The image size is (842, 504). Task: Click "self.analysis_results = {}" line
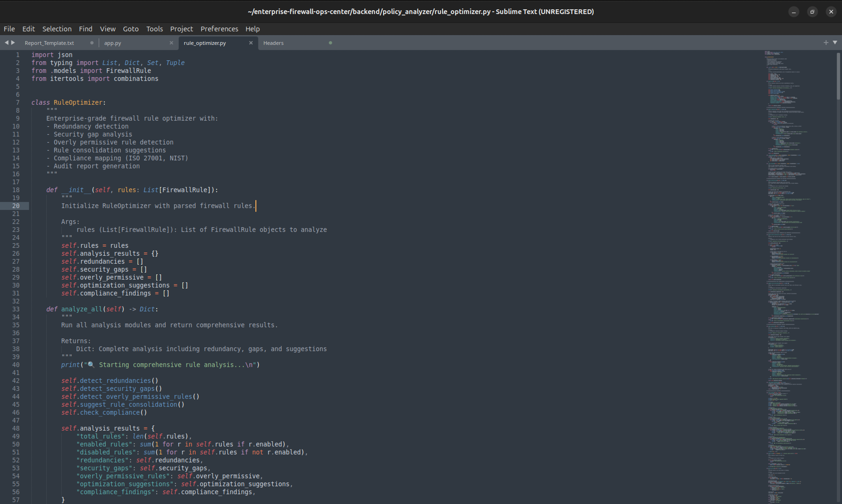110,253
